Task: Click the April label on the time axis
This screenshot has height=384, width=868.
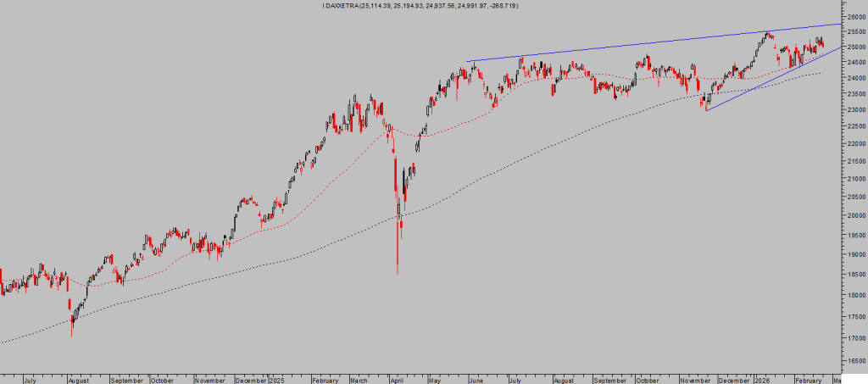Action: [x=393, y=380]
